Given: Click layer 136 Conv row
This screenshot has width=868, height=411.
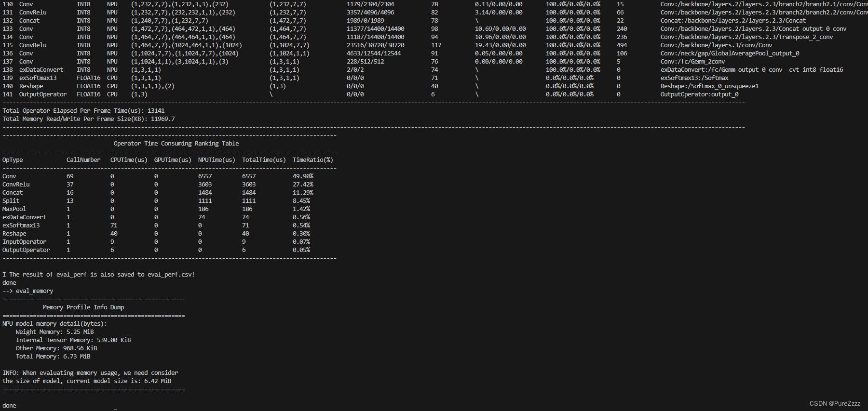Looking at the screenshot, I should tap(401, 53).
